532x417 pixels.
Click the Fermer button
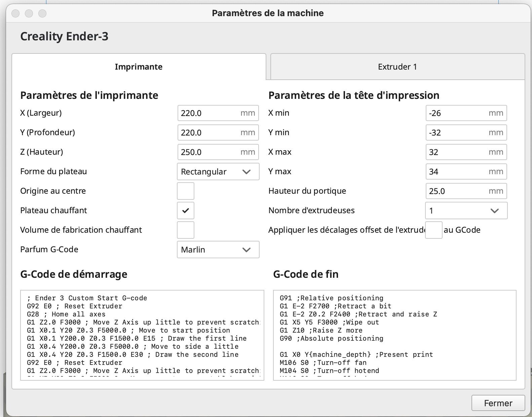click(x=498, y=403)
